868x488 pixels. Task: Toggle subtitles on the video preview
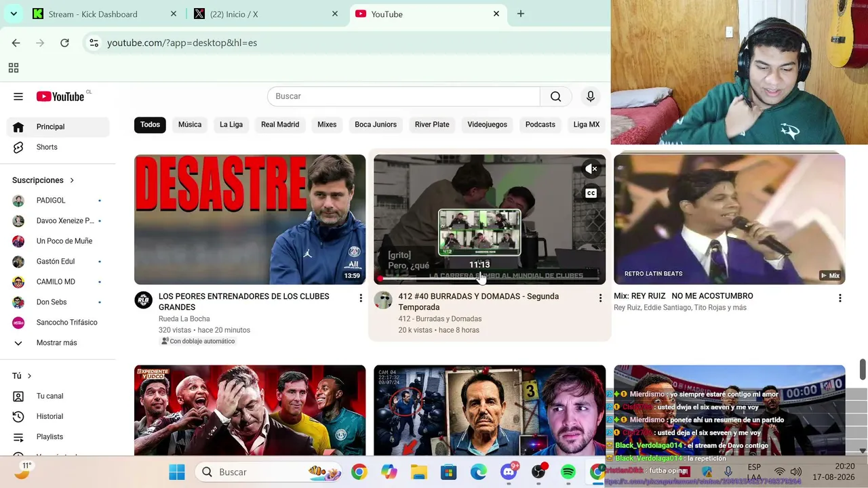click(591, 193)
